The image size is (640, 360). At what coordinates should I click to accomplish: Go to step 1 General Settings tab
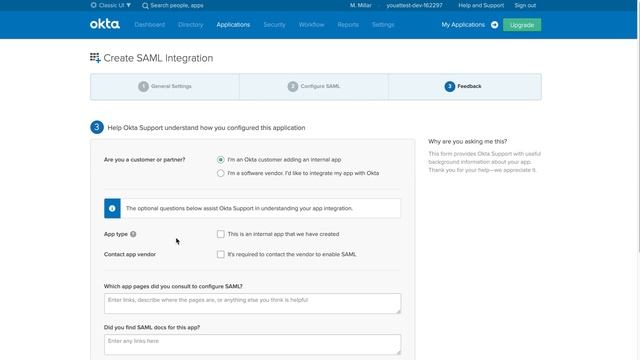point(165,87)
